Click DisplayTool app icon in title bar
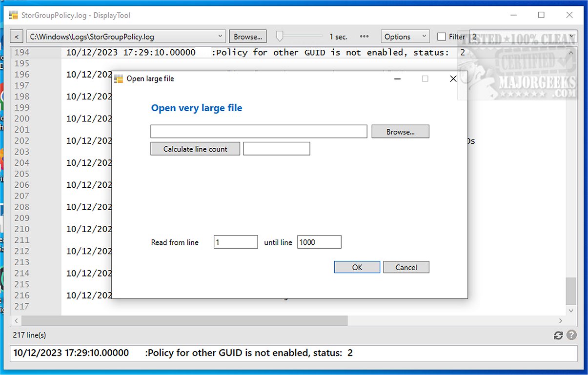The width and height of the screenshot is (588, 375). [x=14, y=15]
